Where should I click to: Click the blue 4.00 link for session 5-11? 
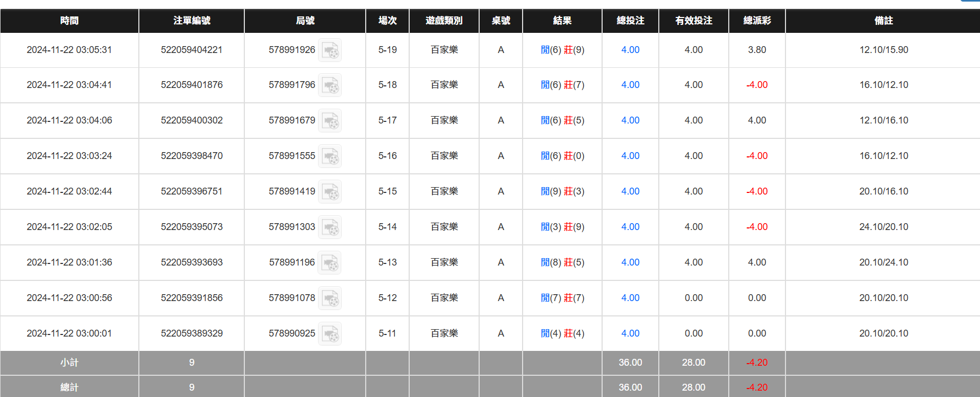pyautogui.click(x=630, y=333)
